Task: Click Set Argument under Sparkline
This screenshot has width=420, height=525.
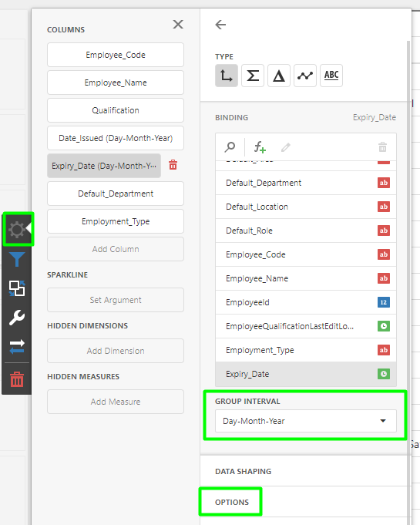Action: [x=116, y=301]
